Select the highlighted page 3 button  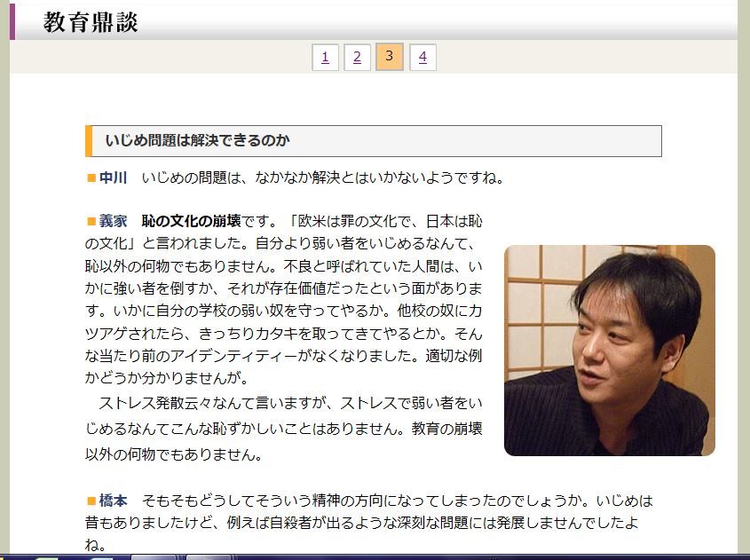click(x=390, y=57)
